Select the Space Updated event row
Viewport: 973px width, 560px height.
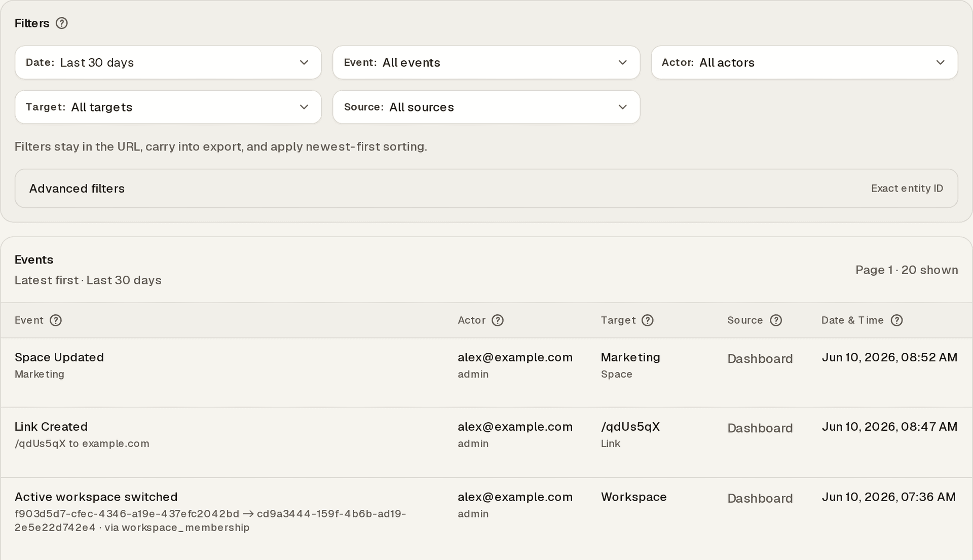[x=486, y=372]
